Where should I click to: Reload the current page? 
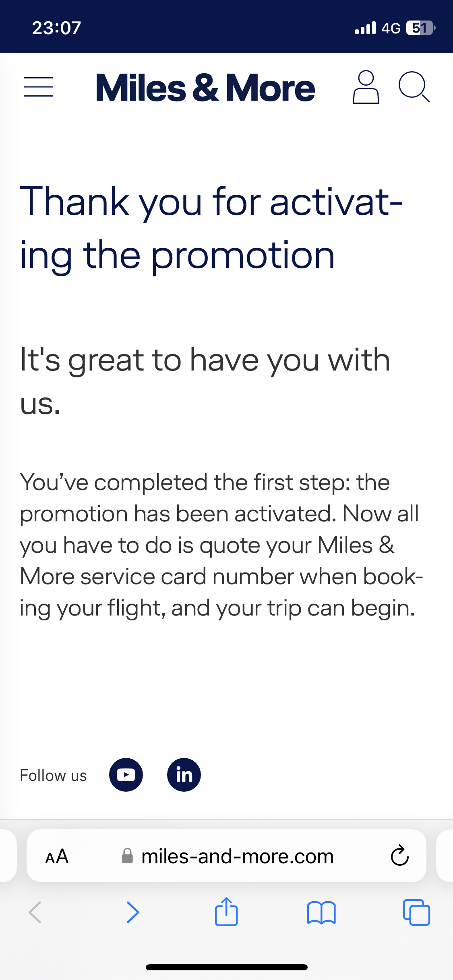coord(399,856)
